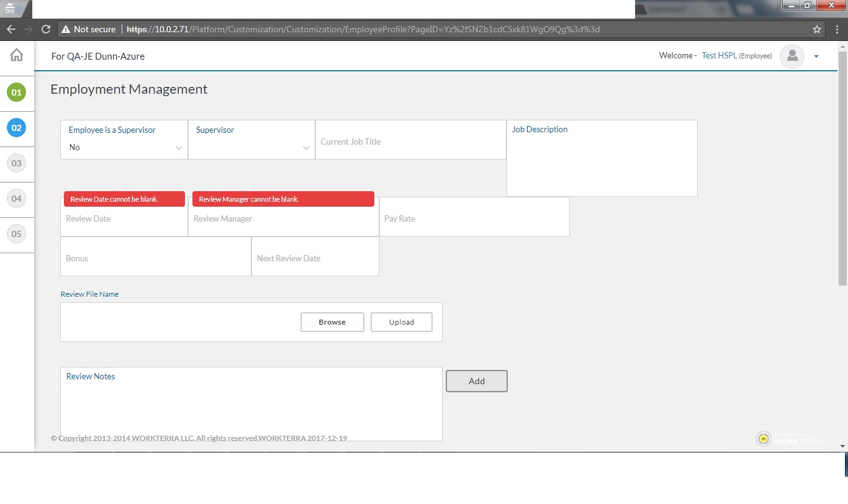848x504 pixels.
Task: Expand the user account dropdown arrow
Action: (816, 56)
